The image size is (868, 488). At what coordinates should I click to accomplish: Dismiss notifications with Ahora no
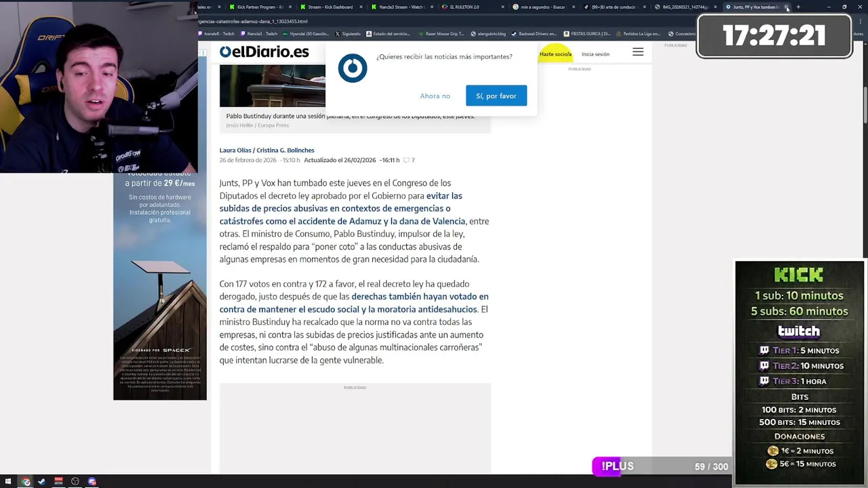(x=435, y=96)
